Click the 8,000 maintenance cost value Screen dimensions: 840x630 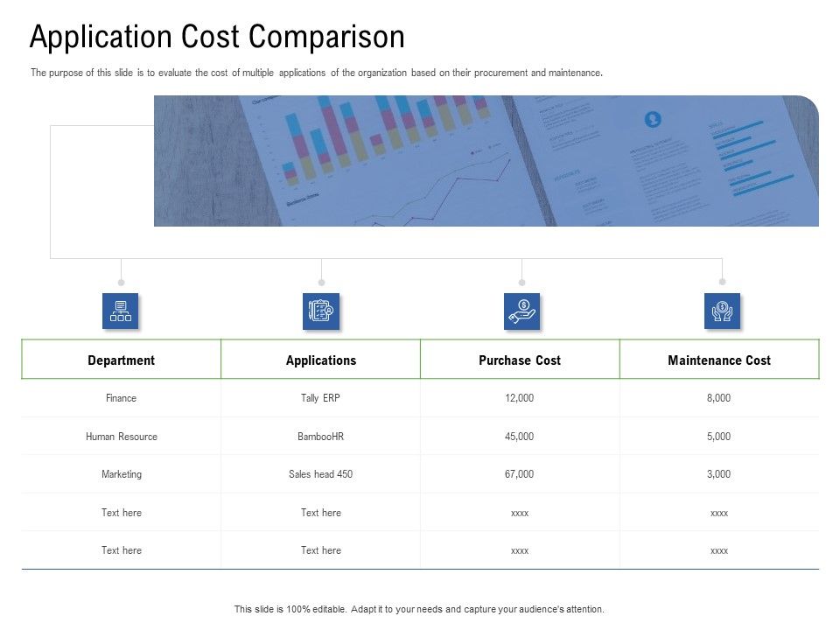(x=719, y=398)
